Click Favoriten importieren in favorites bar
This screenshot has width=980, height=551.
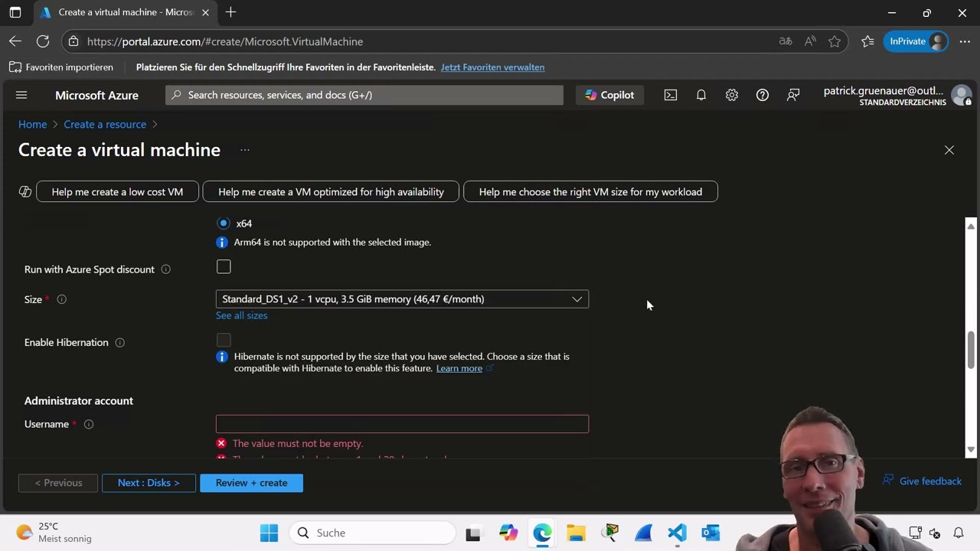pyautogui.click(x=61, y=67)
